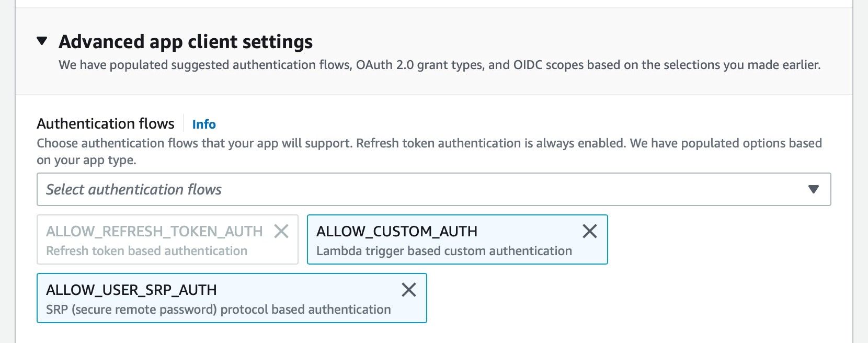This screenshot has width=868, height=343.
Task: Click the authentication flows dropdown arrow icon
Action: coord(813,189)
